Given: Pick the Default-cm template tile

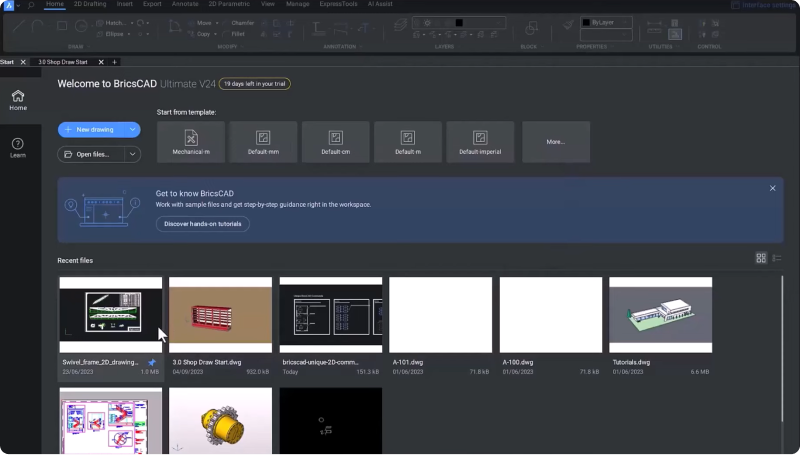Looking at the screenshot, I should click(x=336, y=141).
